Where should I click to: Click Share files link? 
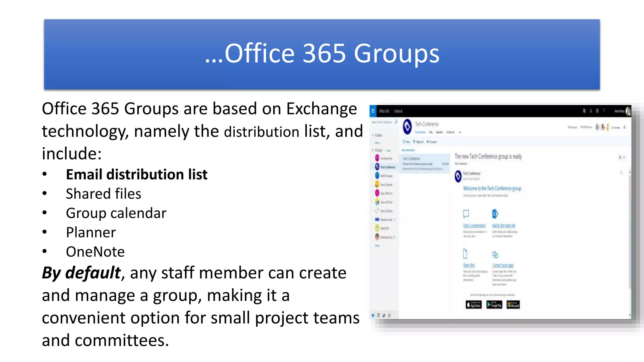pos(469,265)
